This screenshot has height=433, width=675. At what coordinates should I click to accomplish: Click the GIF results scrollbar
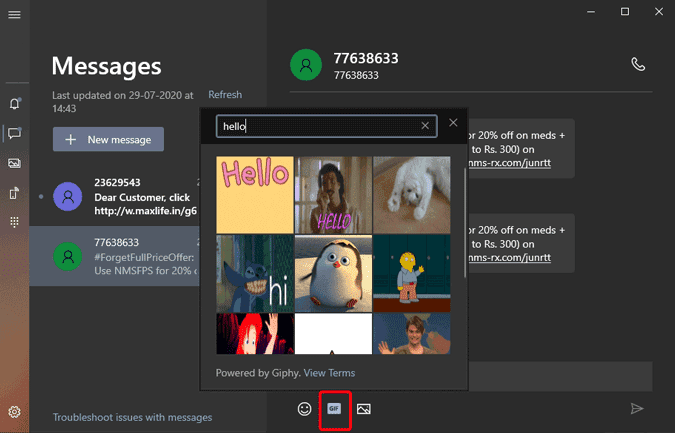pyautogui.click(x=464, y=223)
